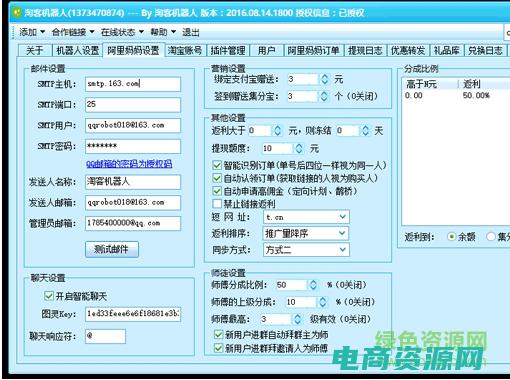
Task: Adjust the 签到赠送集分宝 spinner arrows
Action: pyautogui.click(x=324, y=96)
